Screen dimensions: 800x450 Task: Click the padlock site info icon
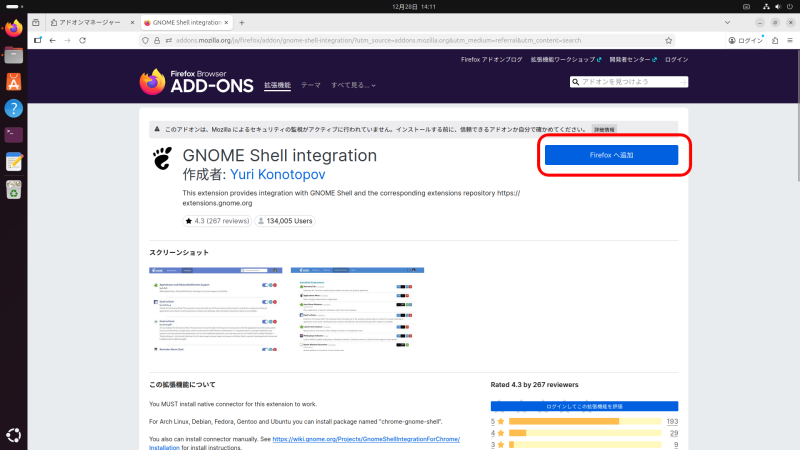[x=157, y=40]
